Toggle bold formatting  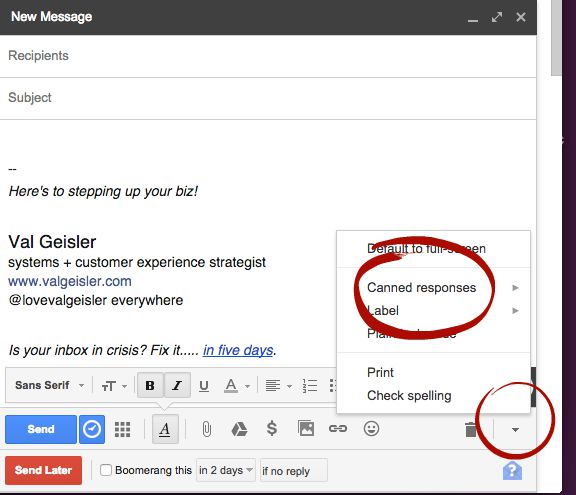150,386
